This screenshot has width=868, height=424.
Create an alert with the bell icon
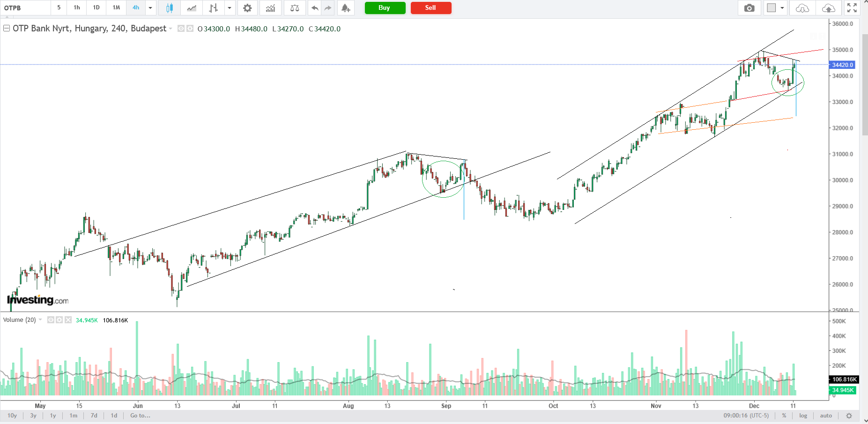click(x=345, y=8)
